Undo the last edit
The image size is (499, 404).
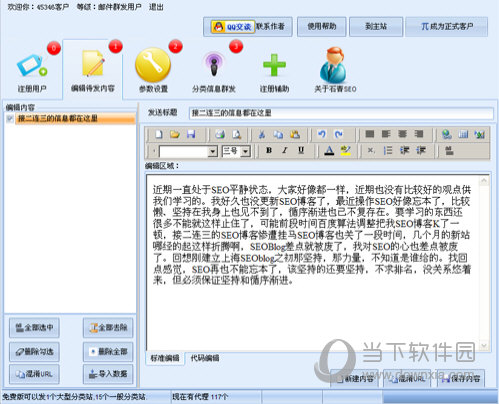pyautogui.click(x=321, y=134)
